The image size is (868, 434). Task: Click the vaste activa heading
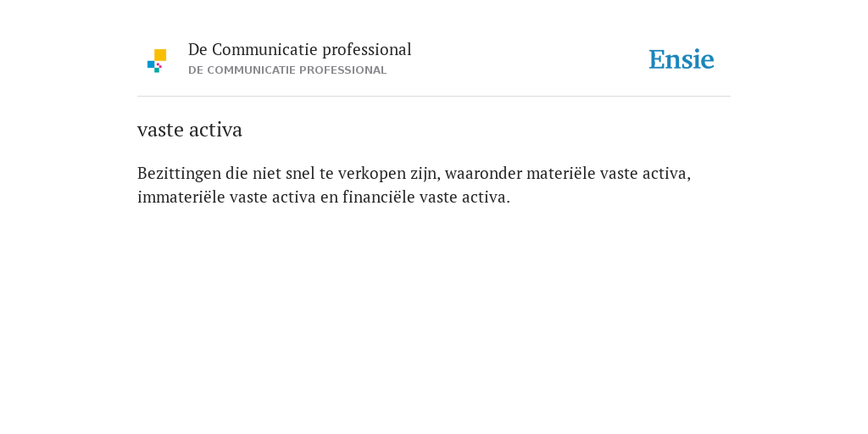tap(190, 130)
